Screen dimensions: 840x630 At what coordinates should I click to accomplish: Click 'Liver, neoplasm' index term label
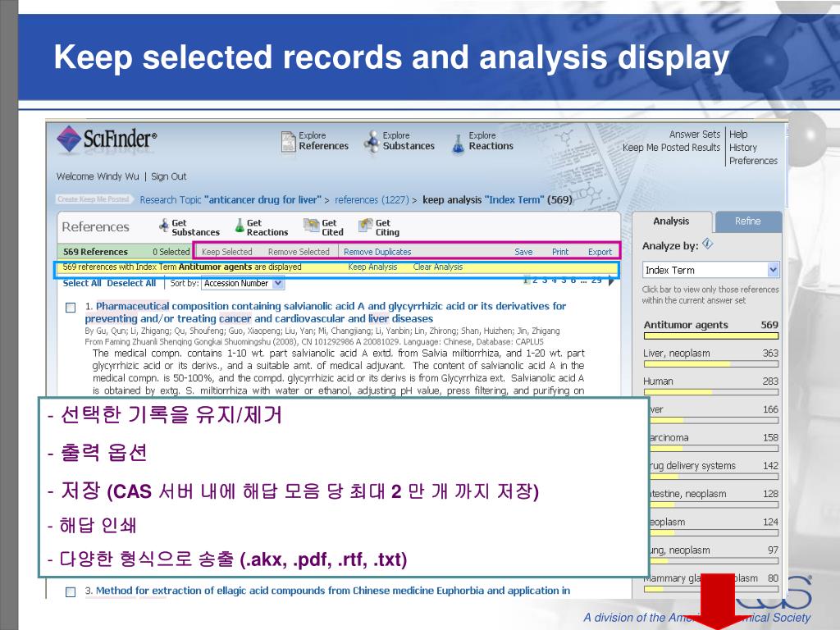677,353
